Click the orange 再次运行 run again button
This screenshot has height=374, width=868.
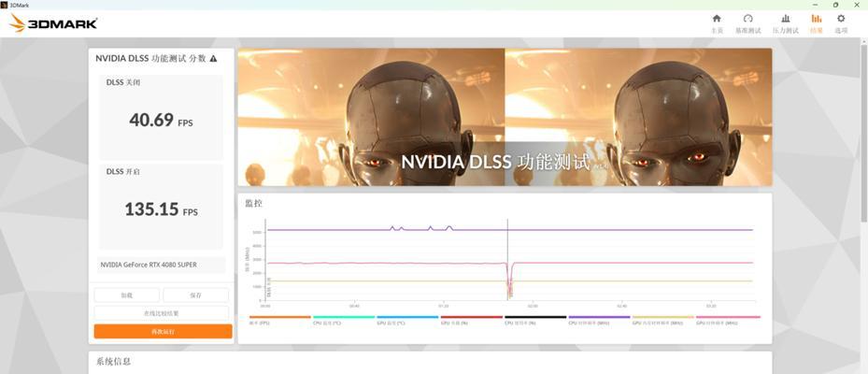(x=163, y=331)
